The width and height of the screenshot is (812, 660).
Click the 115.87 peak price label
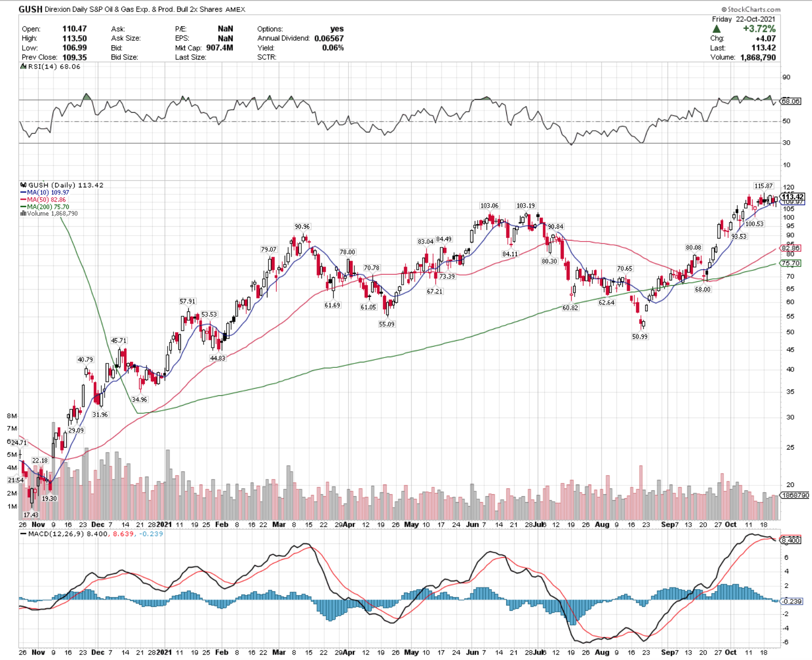763,186
